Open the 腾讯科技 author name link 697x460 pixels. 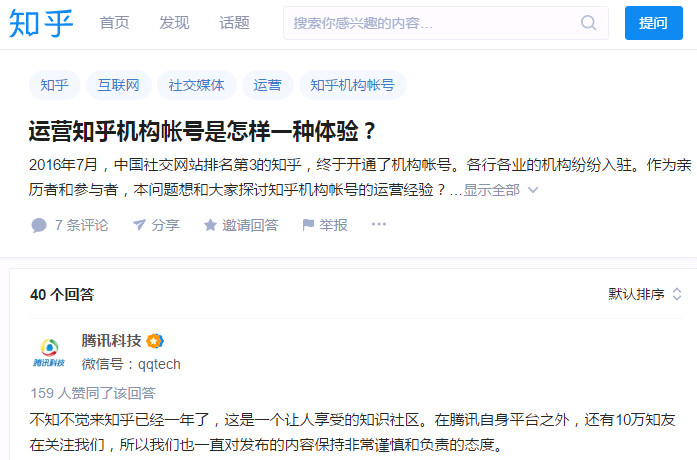(111, 341)
